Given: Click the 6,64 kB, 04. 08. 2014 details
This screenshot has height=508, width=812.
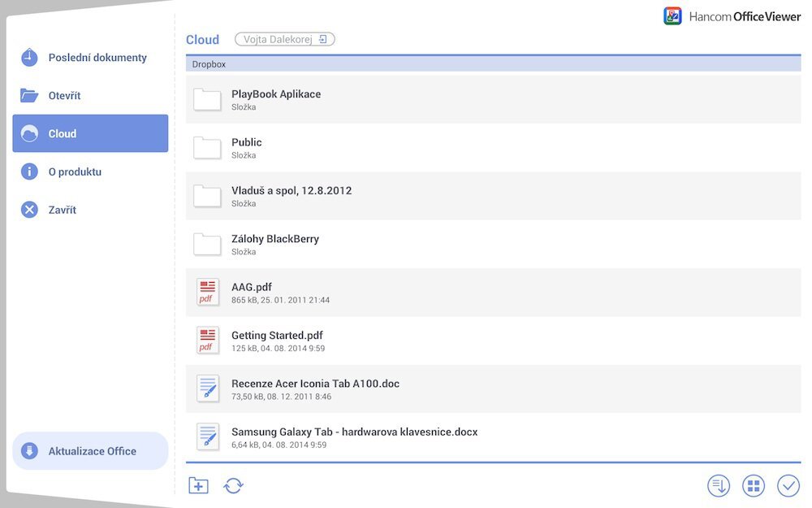Looking at the screenshot, I should [x=279, y=445].
